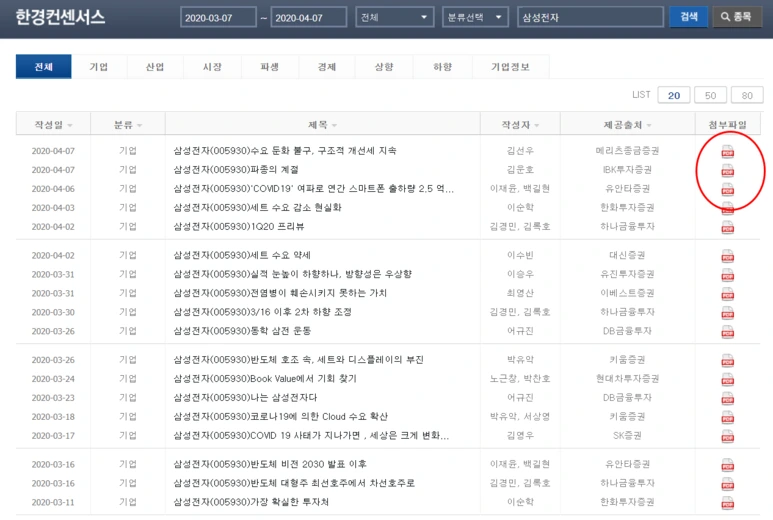Sort list by 제목 column

tap(322, 125)
